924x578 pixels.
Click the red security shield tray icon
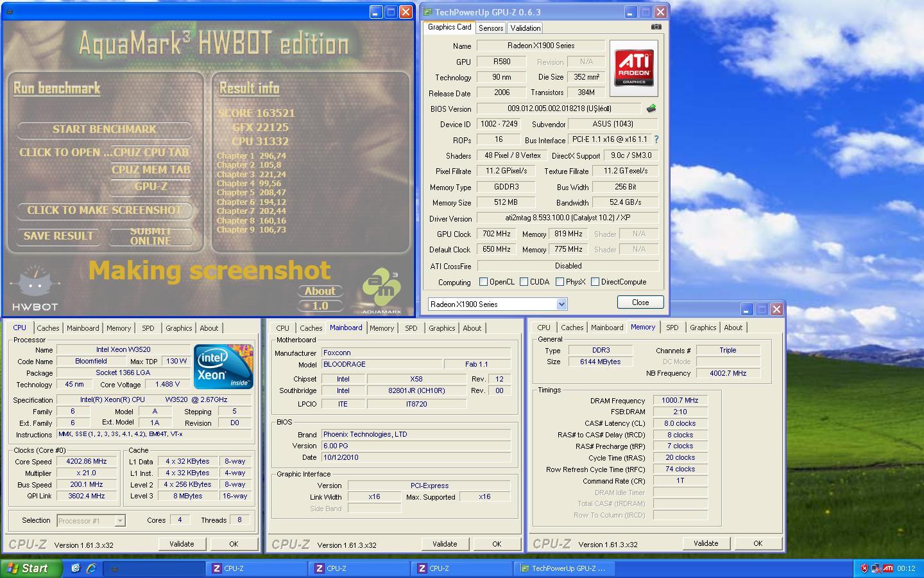pyautogui.click(x=864, y=568)
